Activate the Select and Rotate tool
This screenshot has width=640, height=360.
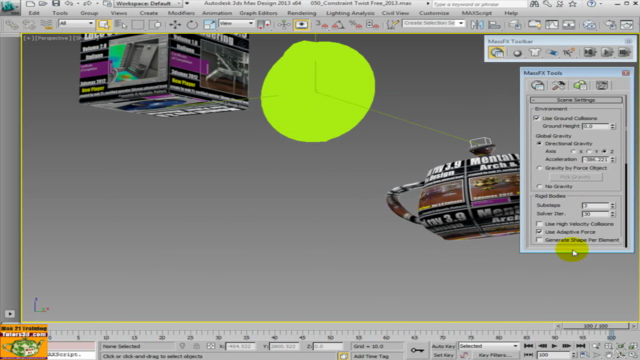[x=192, y=24]
